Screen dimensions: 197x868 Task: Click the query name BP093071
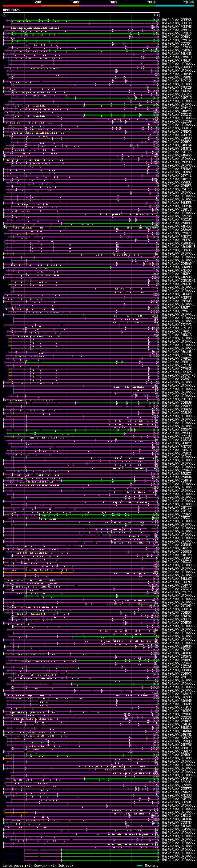[11, 10]
